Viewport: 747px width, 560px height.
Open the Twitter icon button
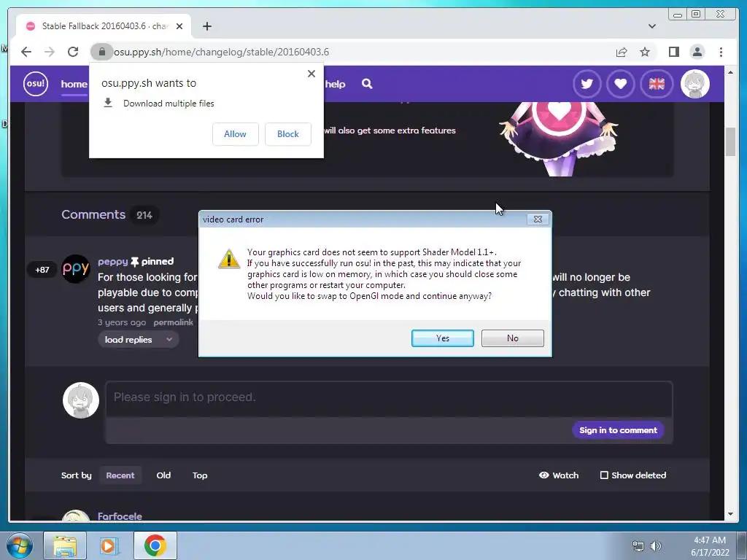[587, 84]
